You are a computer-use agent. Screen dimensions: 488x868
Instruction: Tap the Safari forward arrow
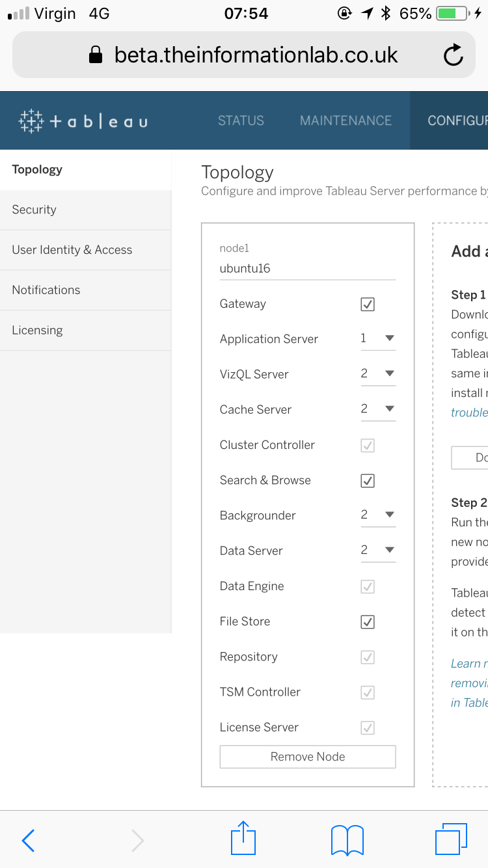coord(137,841)
